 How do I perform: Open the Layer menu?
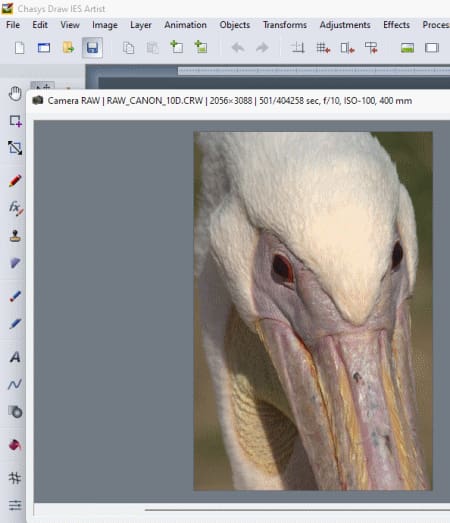tap(141, 25)
